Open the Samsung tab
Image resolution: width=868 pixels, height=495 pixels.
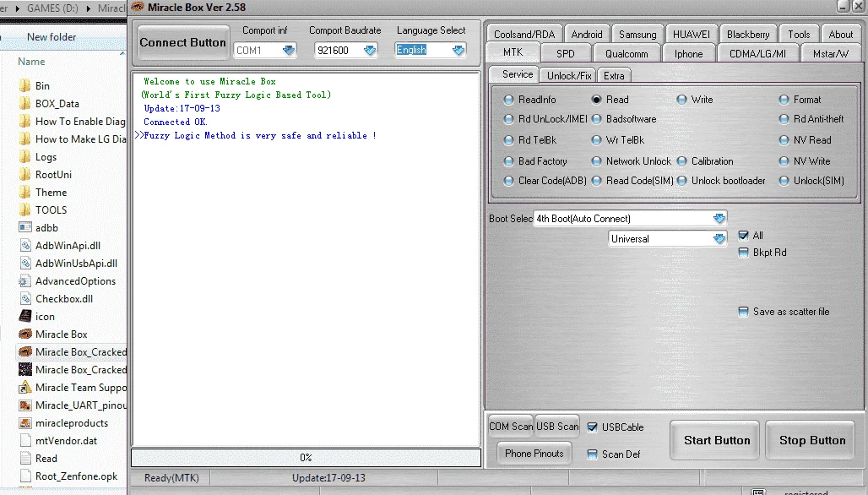(637, 35)
